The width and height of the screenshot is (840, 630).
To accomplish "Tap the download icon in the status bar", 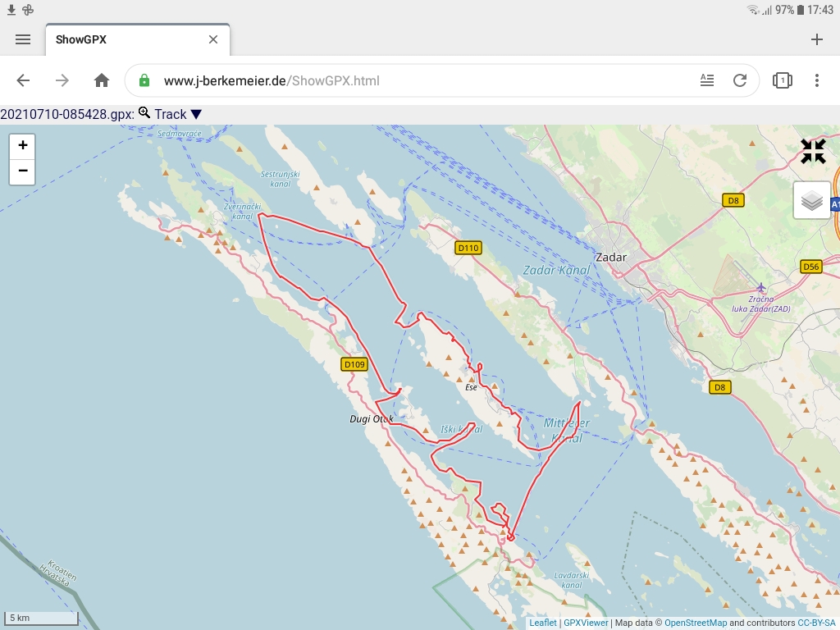I will [x=10, y=10].
